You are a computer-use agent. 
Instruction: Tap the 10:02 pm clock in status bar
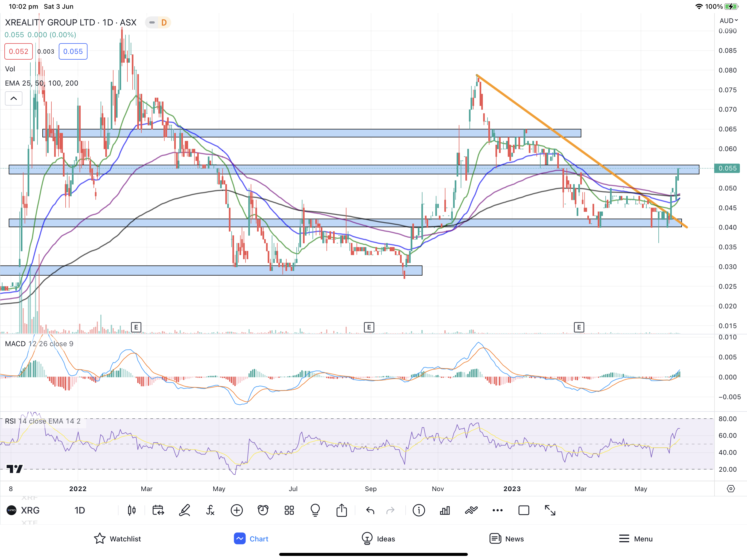(23, 6)
